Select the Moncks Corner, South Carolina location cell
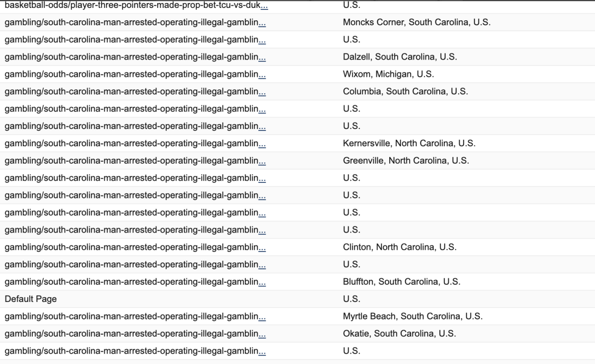This screenshot has width=595, height=364. coord(416,22)
